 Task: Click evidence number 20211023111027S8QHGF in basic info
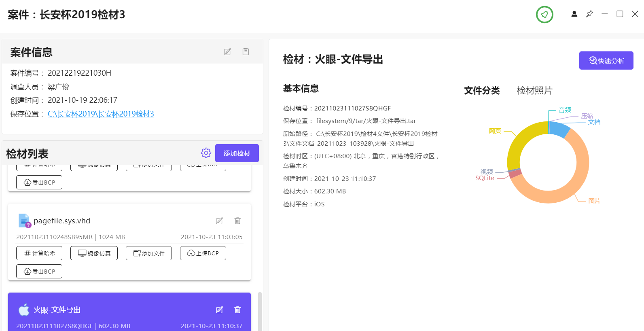point(353,108)
